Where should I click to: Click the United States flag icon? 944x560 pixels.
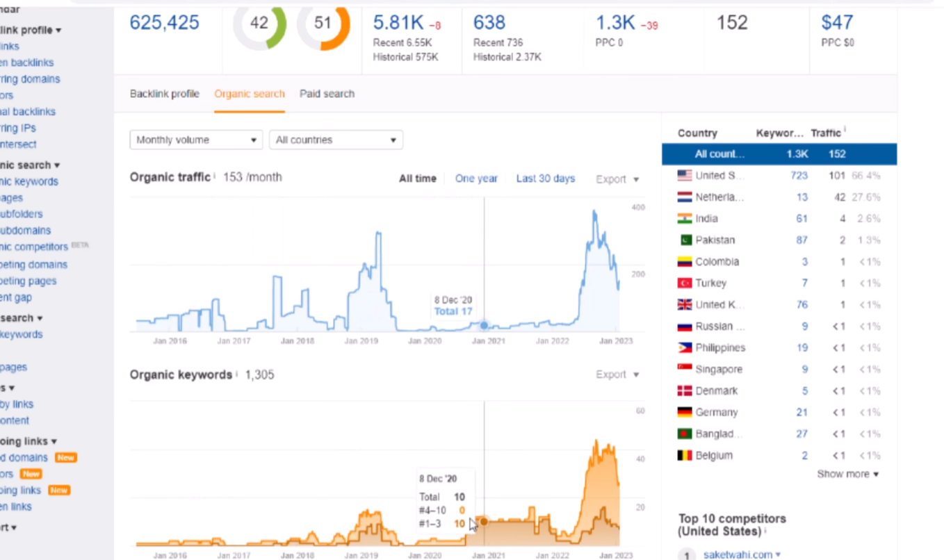pos(685,176)
